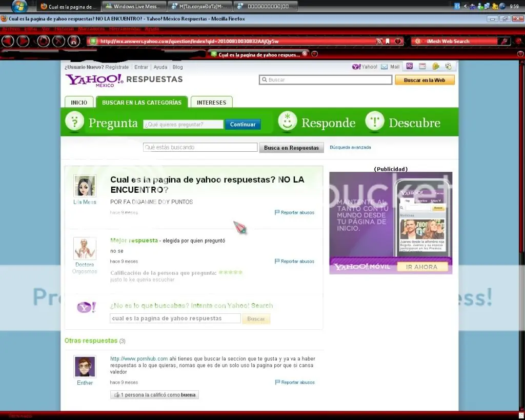Screen dimensions: 525x420
Task: Click the ES language indicator in system tray
Action: coord(457,6)
